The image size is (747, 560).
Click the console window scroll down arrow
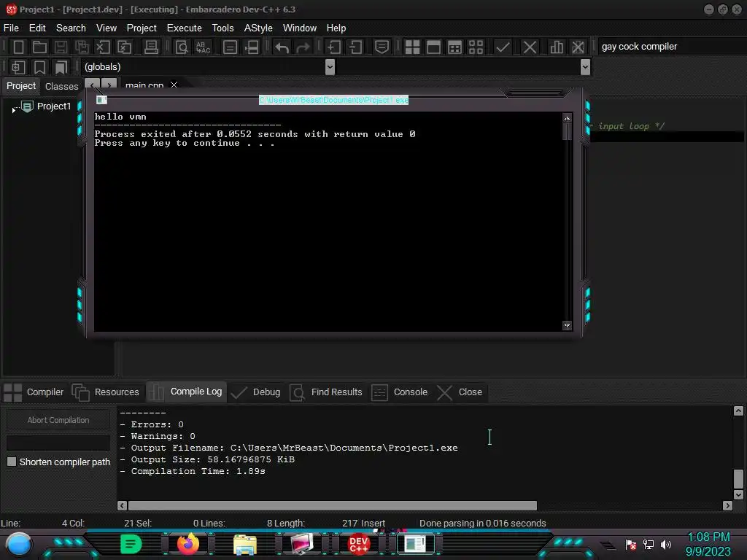point(566,326)
